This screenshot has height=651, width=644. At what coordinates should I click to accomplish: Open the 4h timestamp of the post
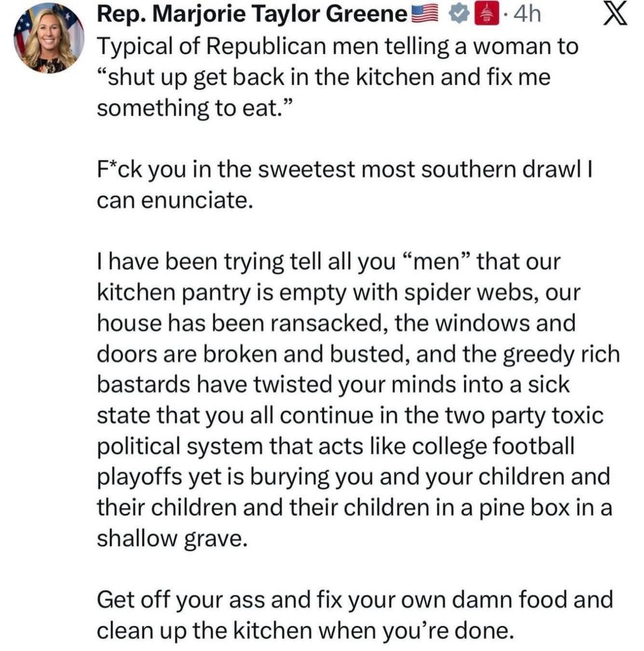click(x=528, y=14)
